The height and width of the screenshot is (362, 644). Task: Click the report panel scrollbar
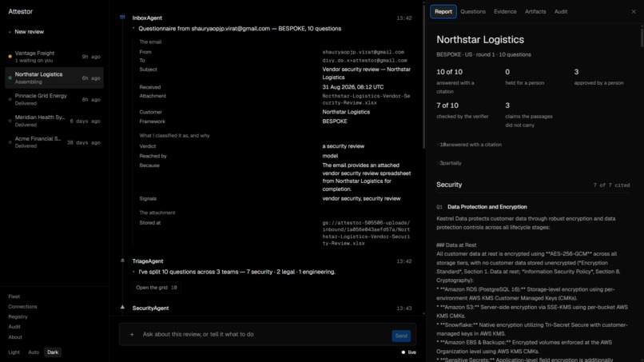(642, 37)
